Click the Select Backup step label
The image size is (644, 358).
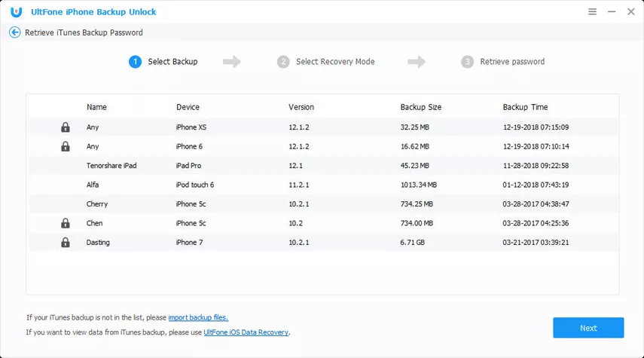click(172, 62)
